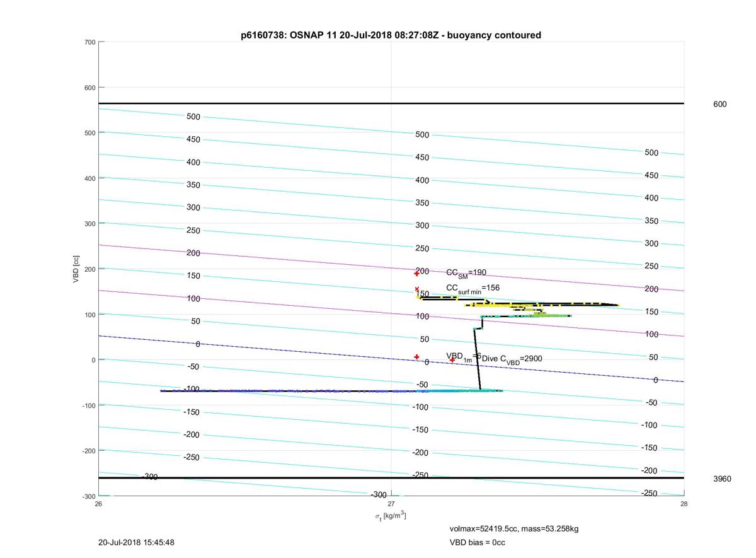Image resolution: width=756 pixels, height=558 pixels.
Task: Click the y-axis tick label '-300'
Action: [x=88, y=496]
